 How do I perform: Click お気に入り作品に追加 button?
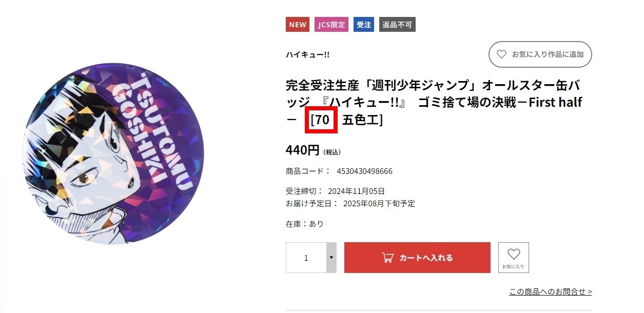[540, 54]
